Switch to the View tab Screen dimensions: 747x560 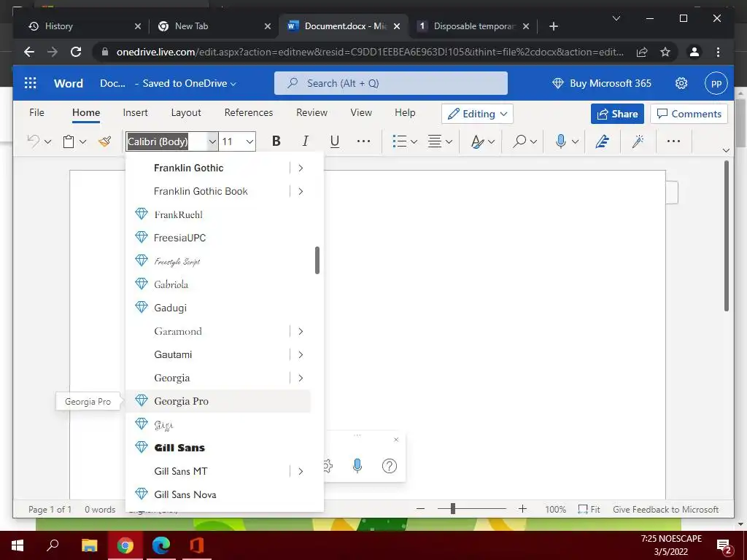(x=361, y=113)
